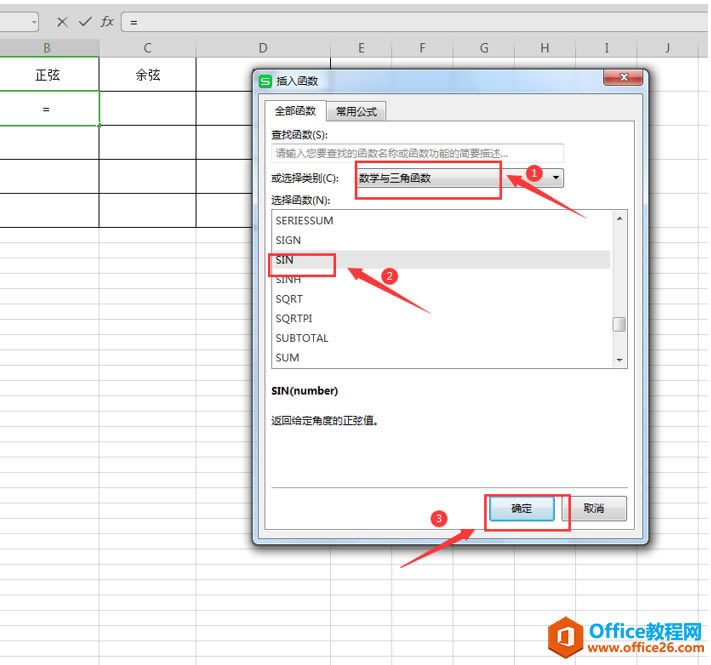Select SIN in the function list
711x665 pixels.
point(441,259)
